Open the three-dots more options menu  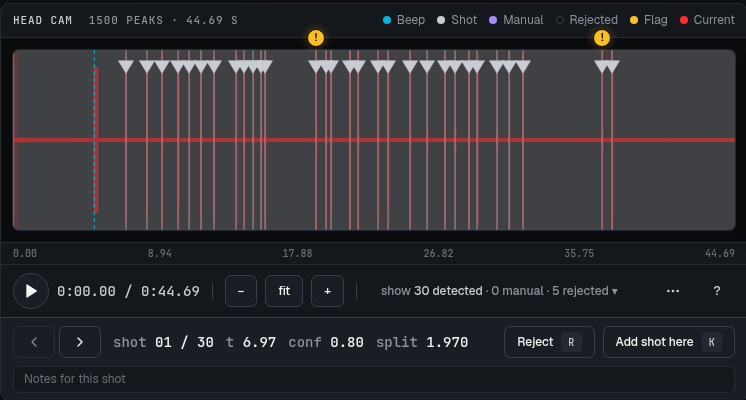(673, 291)
